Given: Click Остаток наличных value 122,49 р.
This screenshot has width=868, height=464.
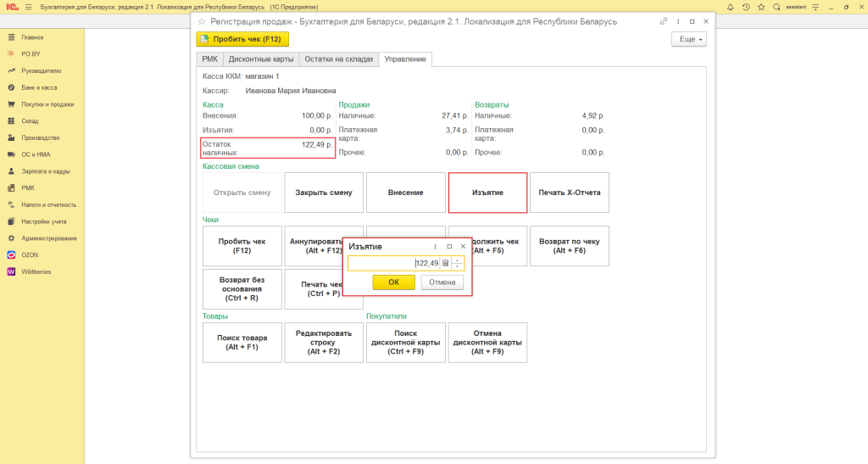Looking at the screenshot, I should pyautogui.click(x=317, y=144).
